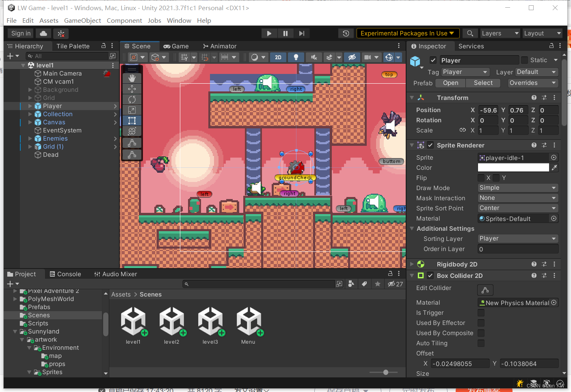Image resolution: width=571 pixels, height=392 pixels.
Task: Open the GameObject menu
Action: pos(82,20)
